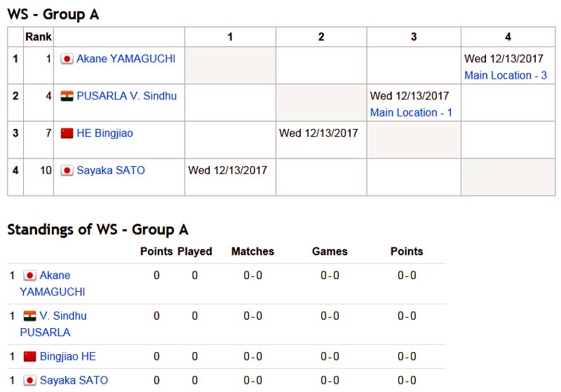Click India flag next to PUSARLA V. Sindhu
Viewport: 561px width, 392px height.
point(67,96)
